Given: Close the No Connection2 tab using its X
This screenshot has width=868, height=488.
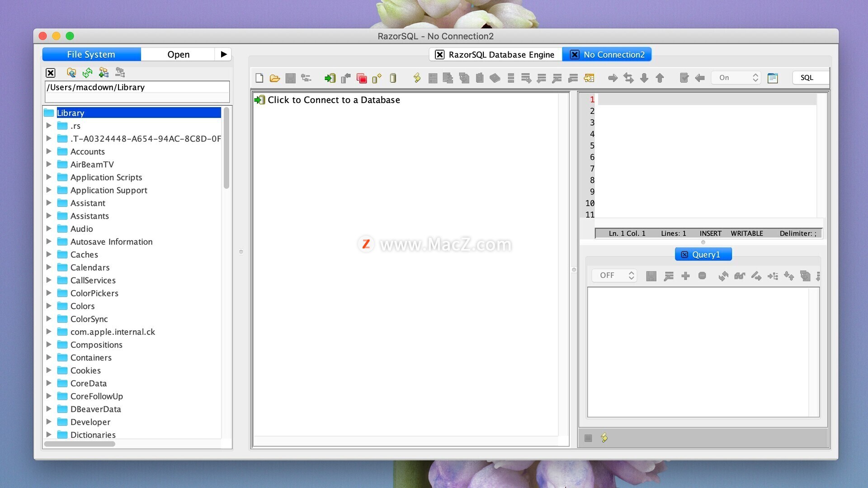Looking at the screenshot, I should pyautogui.click(x=574, y=55).
